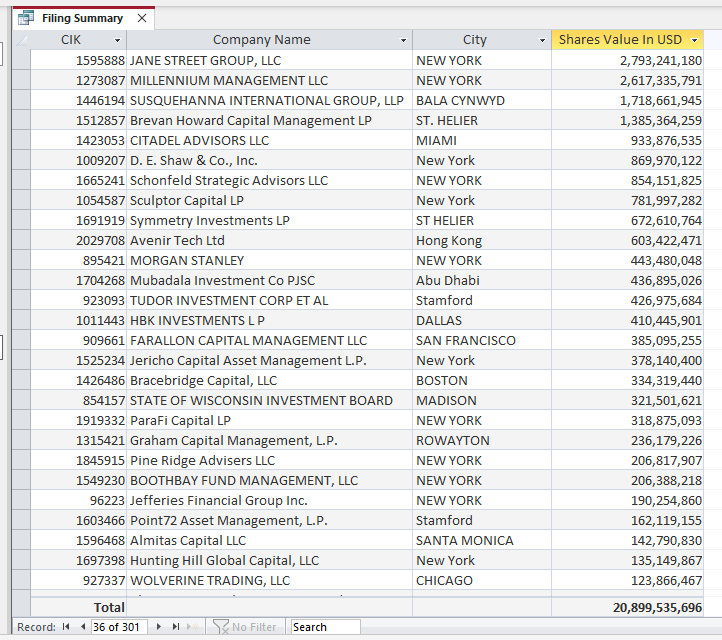722x640 pixels.
Task: Select the row selector for MORGAN STANLEY
Action: point(21,260)
